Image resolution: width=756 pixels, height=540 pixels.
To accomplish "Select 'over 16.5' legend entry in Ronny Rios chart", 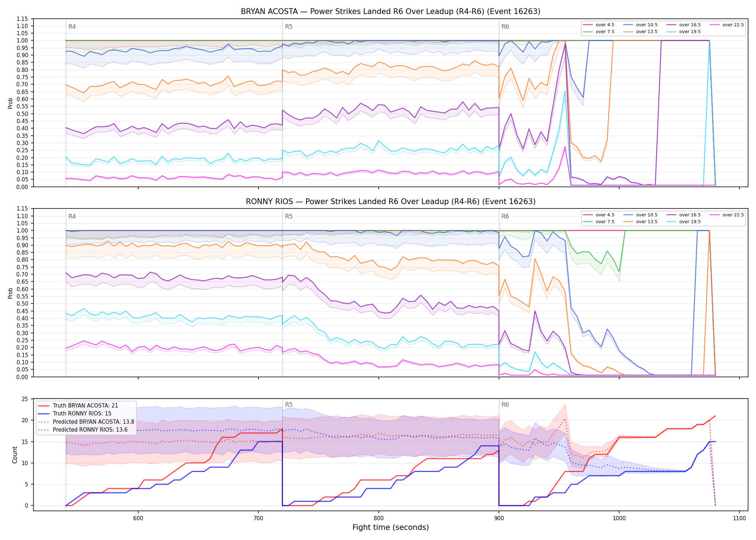I will (x=683, y=215).
